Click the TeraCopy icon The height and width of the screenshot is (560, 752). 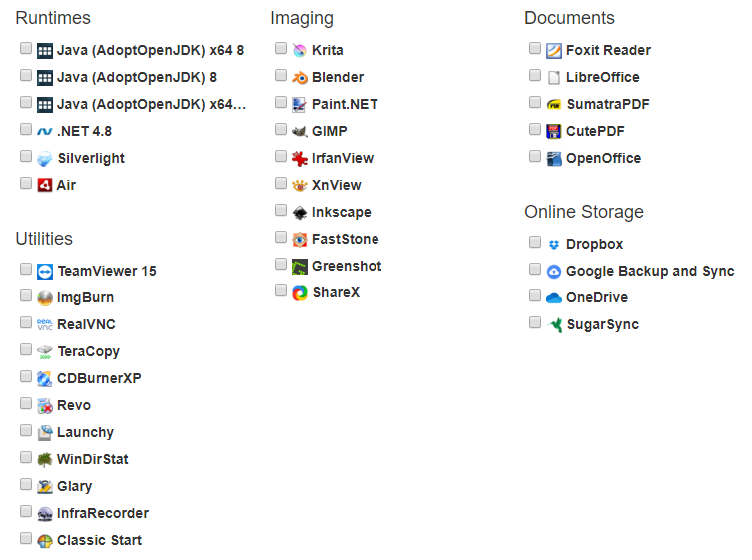(x=45, y=352)
